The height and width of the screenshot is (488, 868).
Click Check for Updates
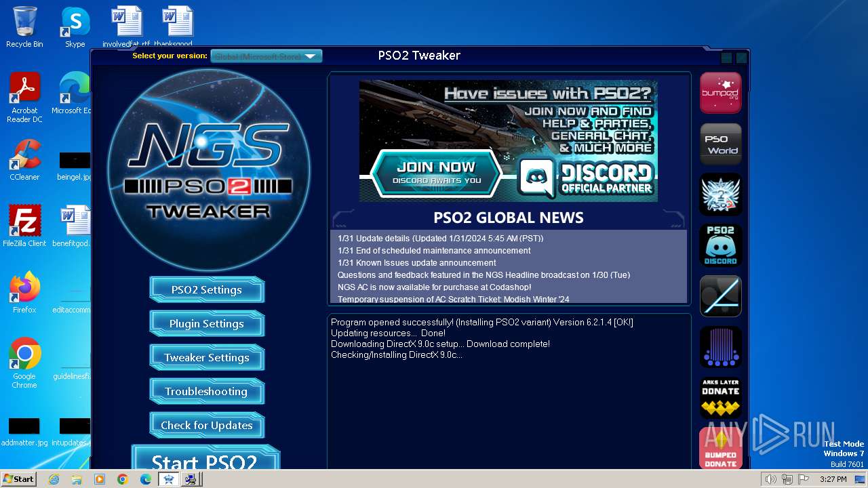(207, 425)
